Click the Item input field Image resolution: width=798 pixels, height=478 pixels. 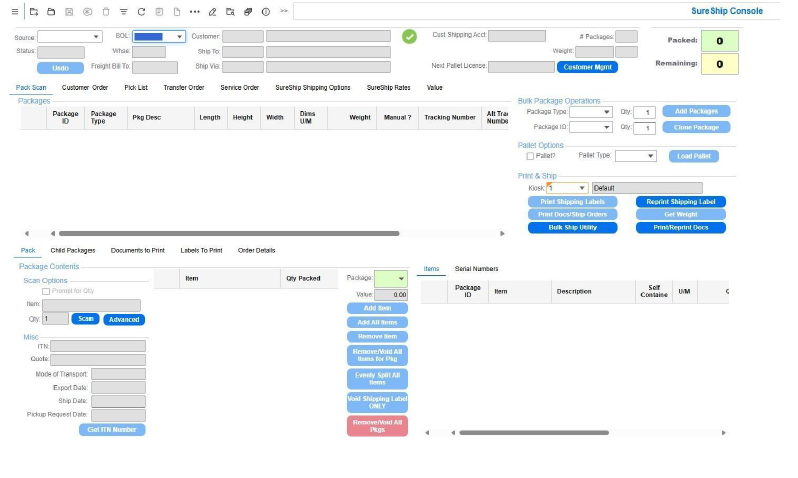tap(91, 305)
